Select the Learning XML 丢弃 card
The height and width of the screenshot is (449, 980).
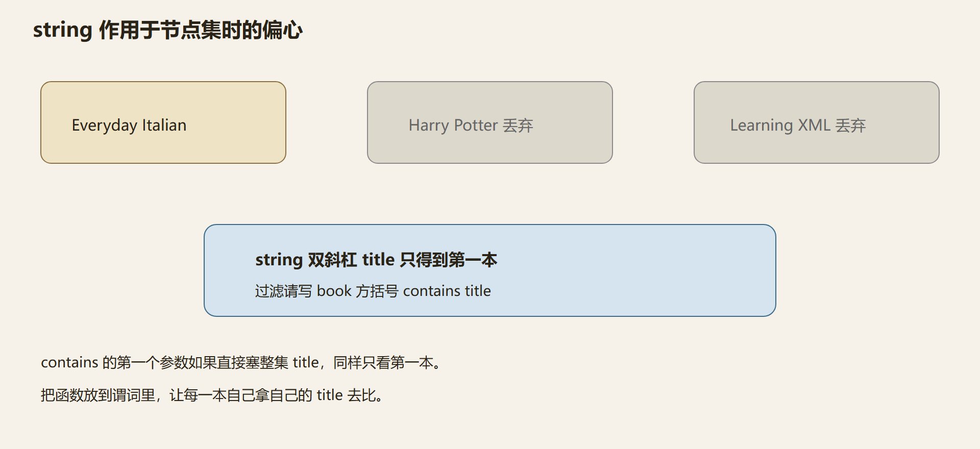pyautogui.click(x=817, y=122)
